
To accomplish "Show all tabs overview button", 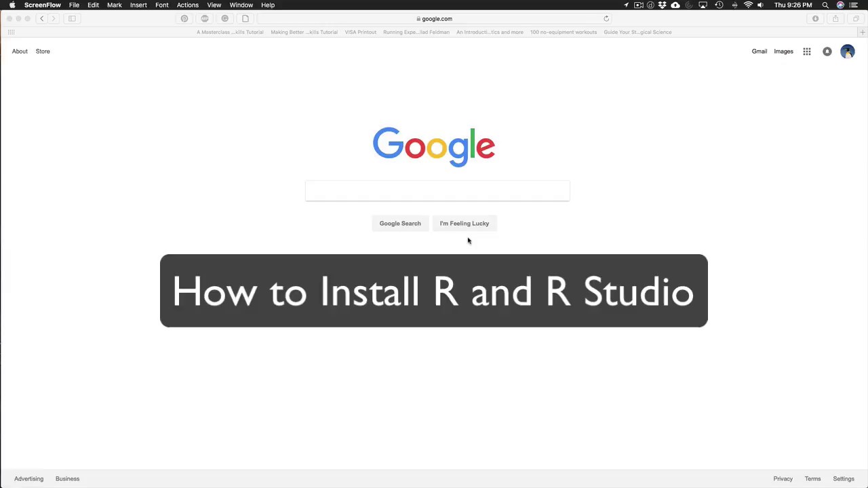I will [x=856, y=19].
